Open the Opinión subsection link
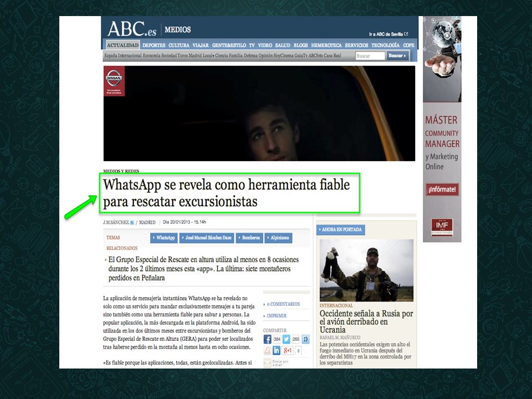This screenshot has width=532, height=399. point(265,55)
